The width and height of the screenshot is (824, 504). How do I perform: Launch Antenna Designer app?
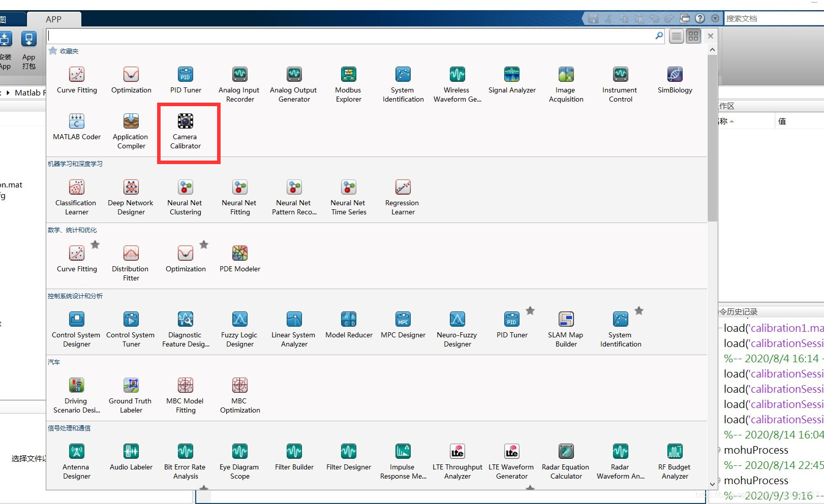76,461
